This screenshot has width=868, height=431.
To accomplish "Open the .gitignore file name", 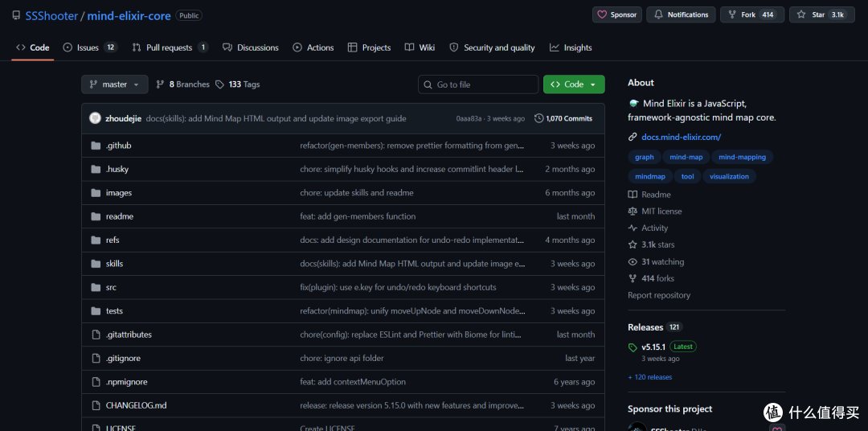I will (x=123, y=359).
